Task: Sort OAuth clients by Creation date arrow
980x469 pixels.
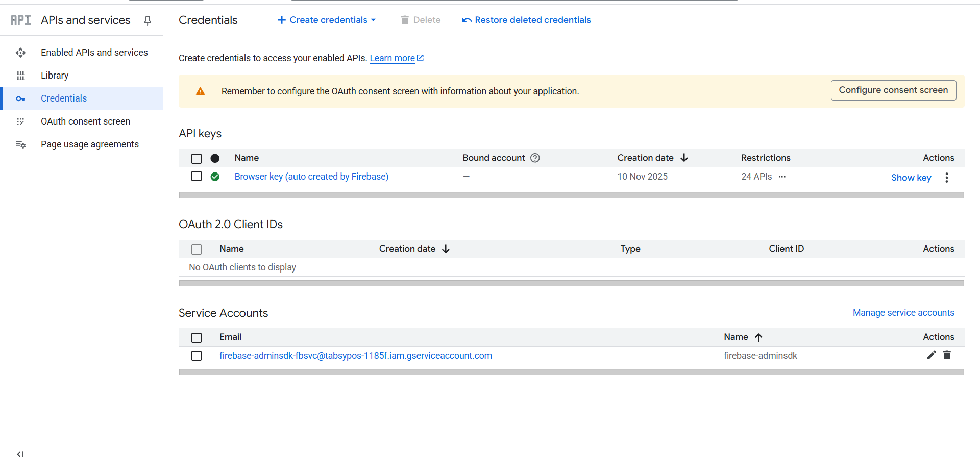Action: (446, 249)
